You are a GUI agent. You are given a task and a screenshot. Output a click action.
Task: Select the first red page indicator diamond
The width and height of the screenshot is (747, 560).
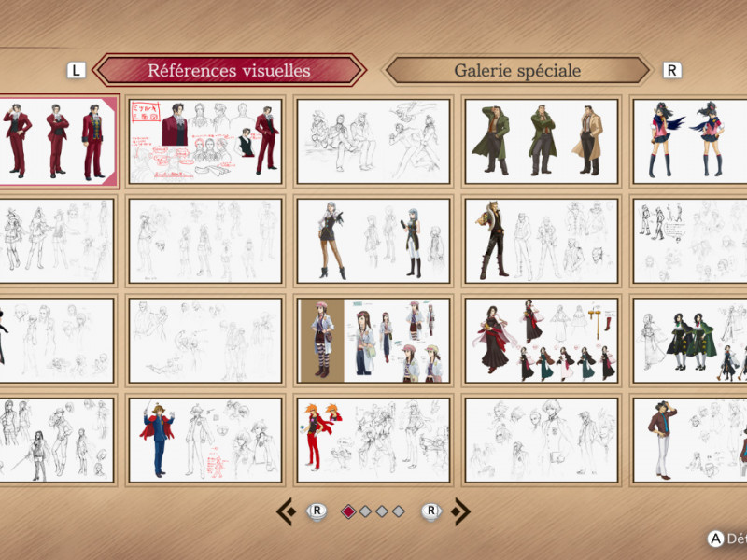(x=348, y=511)
